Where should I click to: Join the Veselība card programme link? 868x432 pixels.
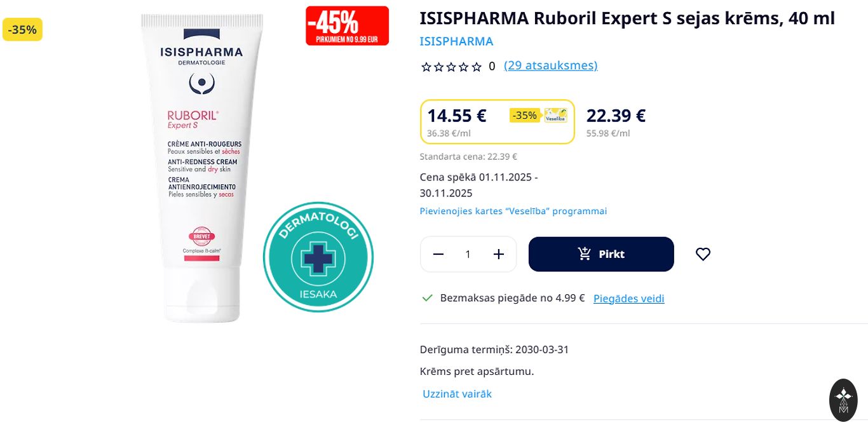click(513, 211)
